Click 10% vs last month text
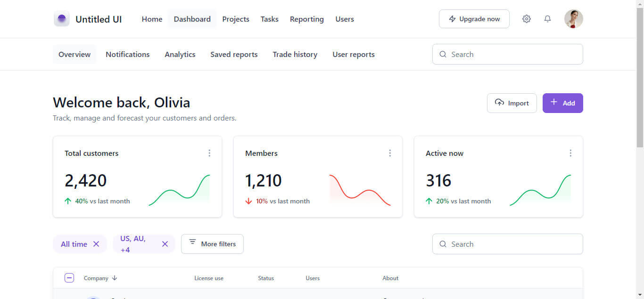Image resolution: width=644 pixels, height=299 pixels. (x=283, y=201)
